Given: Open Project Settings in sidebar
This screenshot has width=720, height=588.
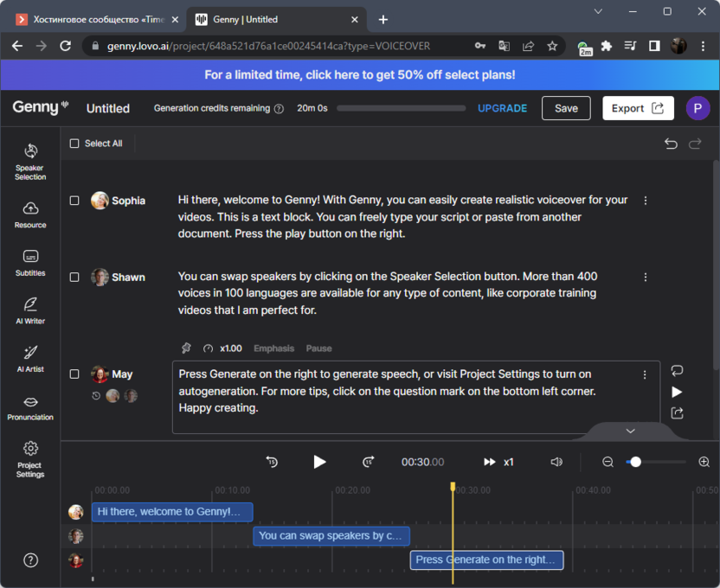Looking at the screenshot, I should pyautogui.click(x=30, y=458).
